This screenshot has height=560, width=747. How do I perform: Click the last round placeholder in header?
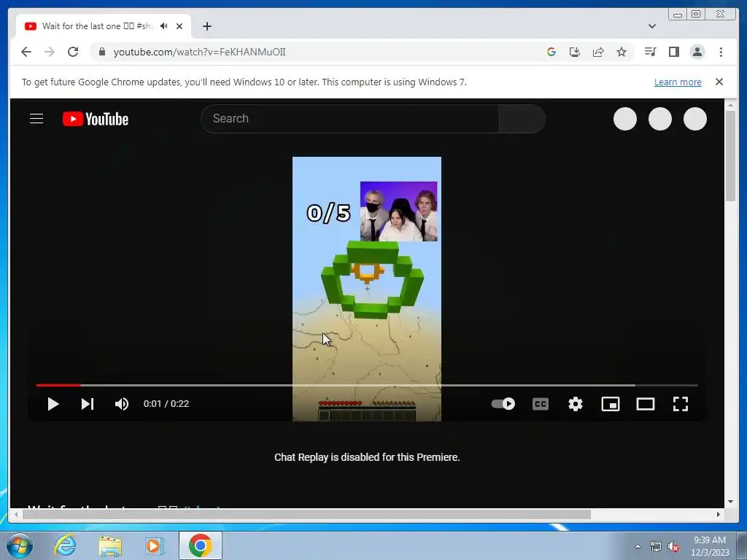[695, 119]
